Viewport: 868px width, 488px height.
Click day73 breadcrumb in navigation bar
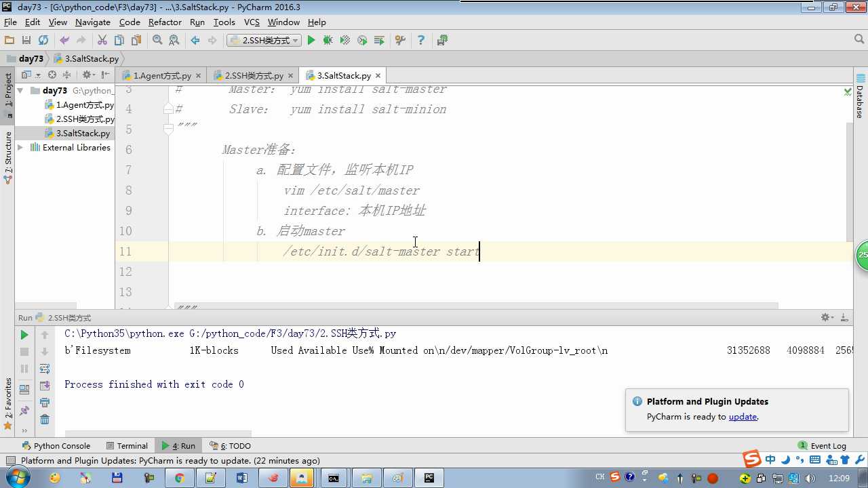[25, 59]
